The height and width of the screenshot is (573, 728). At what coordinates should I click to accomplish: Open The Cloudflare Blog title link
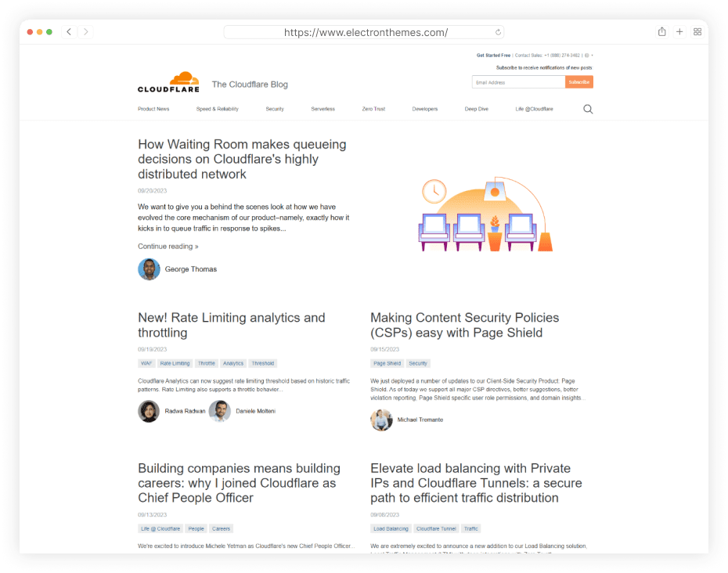[x=250, y=85]
